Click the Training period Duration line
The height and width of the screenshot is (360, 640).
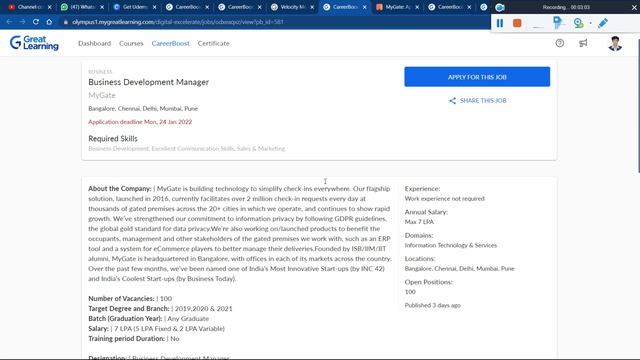133,339
